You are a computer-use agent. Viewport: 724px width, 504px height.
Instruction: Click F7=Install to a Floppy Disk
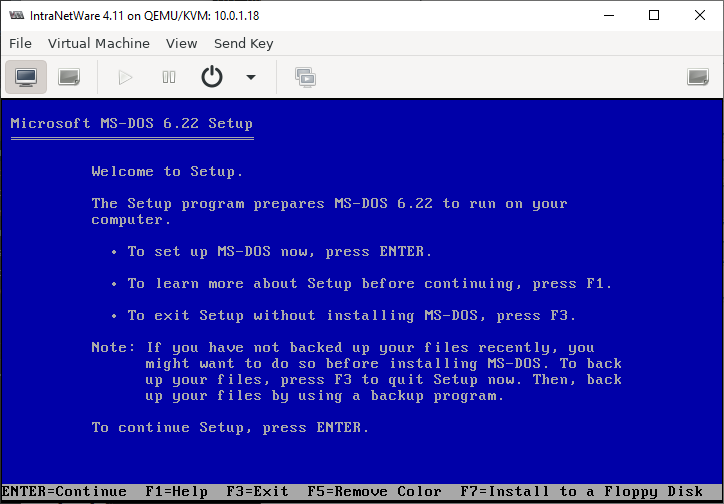pos(582,492)
